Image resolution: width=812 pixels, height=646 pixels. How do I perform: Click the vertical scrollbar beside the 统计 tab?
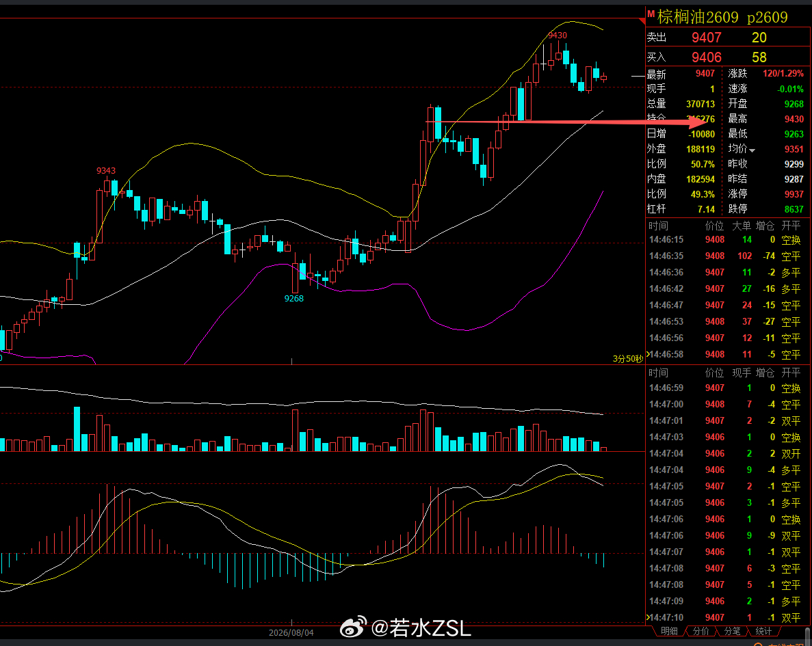[807, 636]
